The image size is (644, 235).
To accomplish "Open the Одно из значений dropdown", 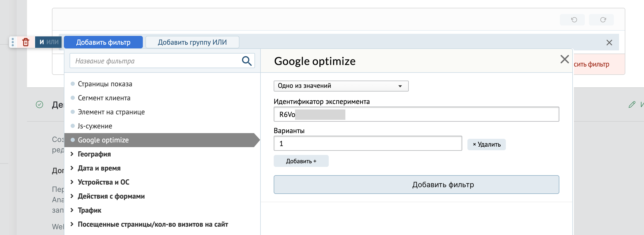I will click(x=341, y=86).
